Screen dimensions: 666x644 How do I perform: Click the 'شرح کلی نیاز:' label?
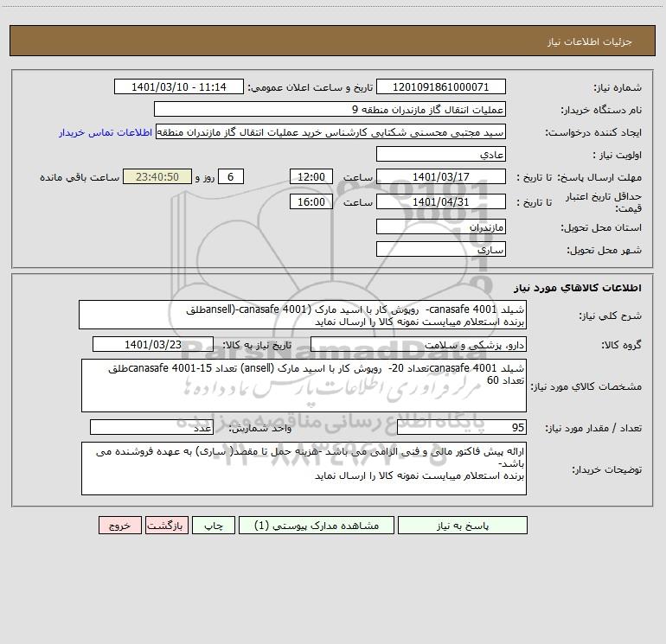611,316
